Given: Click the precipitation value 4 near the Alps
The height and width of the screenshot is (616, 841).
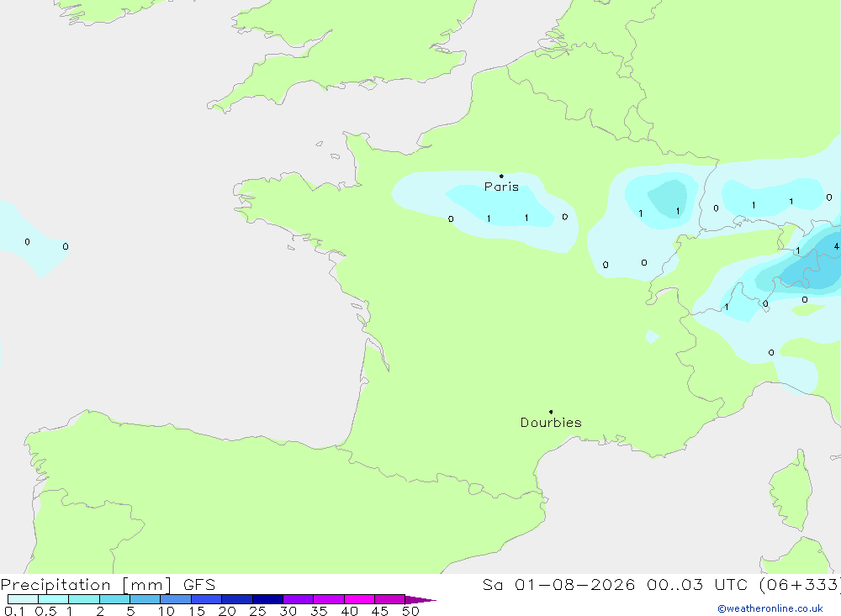Looking at the screenshot, I should point(836,246).
